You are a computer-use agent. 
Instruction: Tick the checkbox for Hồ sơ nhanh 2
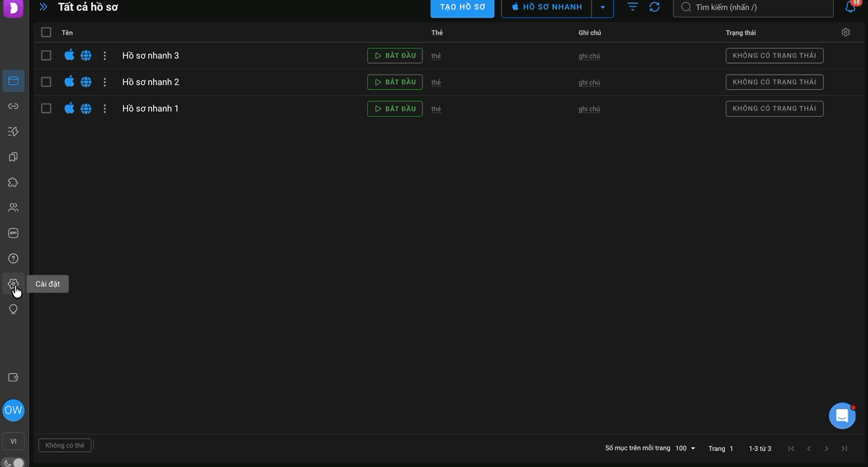click(x=46, y=82)
